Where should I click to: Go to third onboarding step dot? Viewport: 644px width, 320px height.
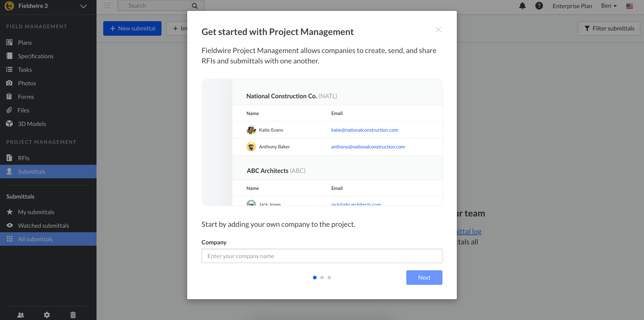[x=329, y=278]
